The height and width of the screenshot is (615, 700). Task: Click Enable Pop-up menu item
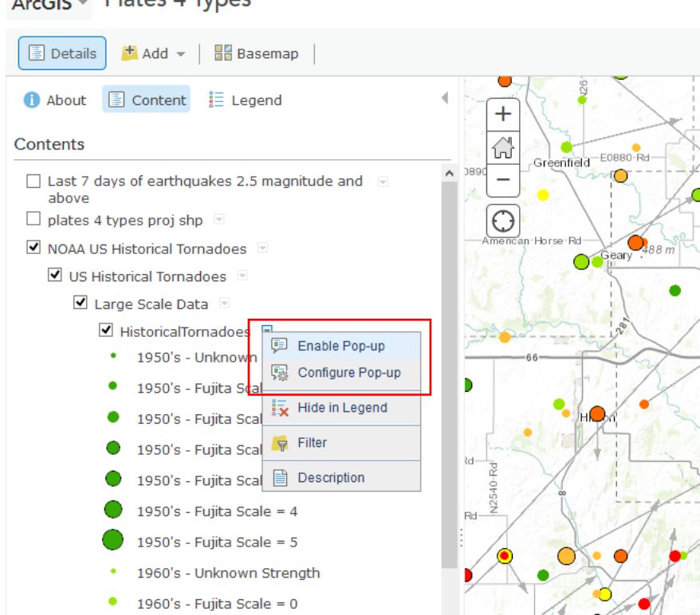[x=341, y=346]
